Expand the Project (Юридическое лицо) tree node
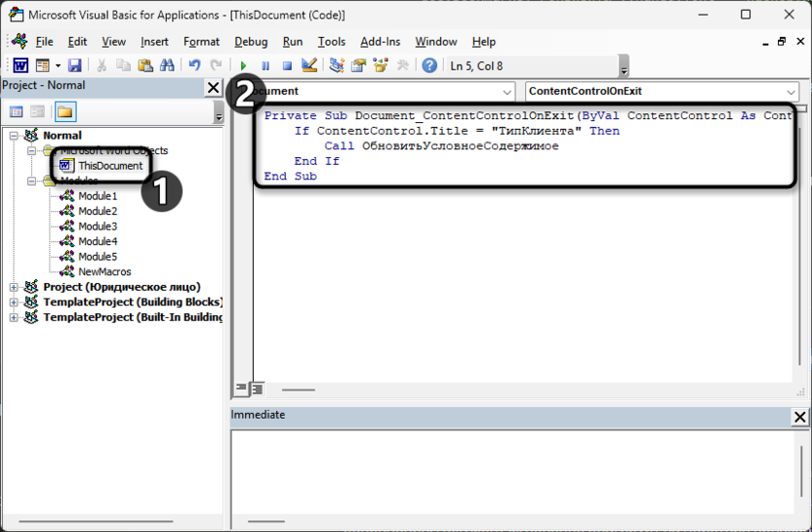The image size is (812, 532). click(14, 287)
